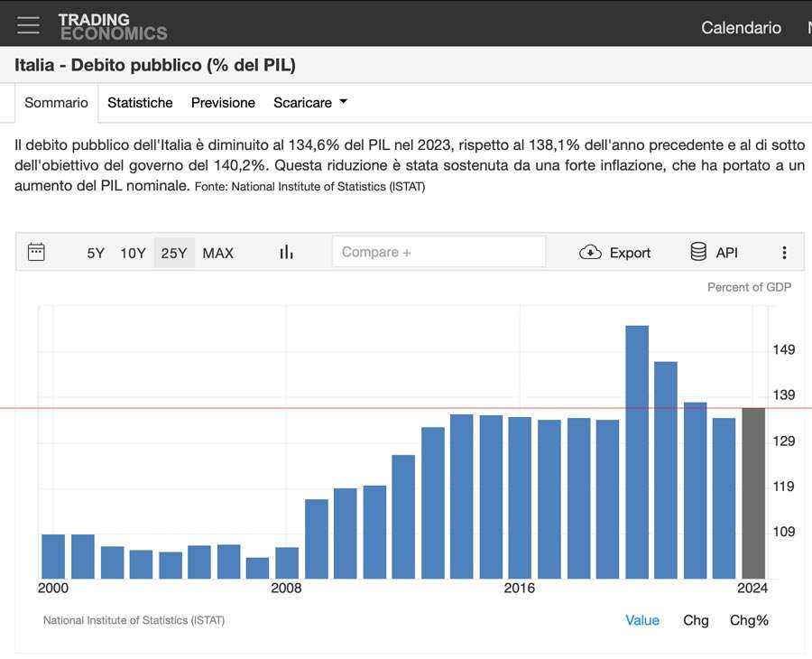This screenshot has height=659, width=812.
Task: Open the three-dot chart options menu
Action: tap(784, 253)
